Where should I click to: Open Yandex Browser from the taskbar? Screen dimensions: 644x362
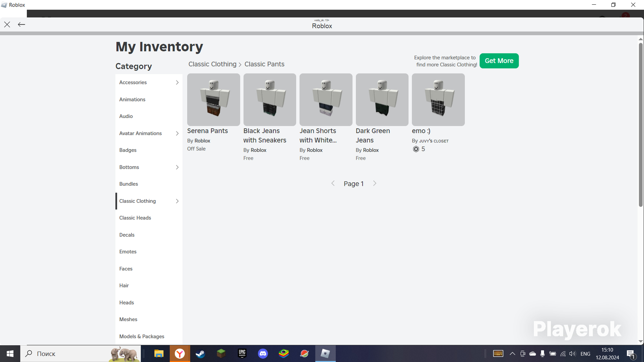pyautogui.click(x=180, y=354)
